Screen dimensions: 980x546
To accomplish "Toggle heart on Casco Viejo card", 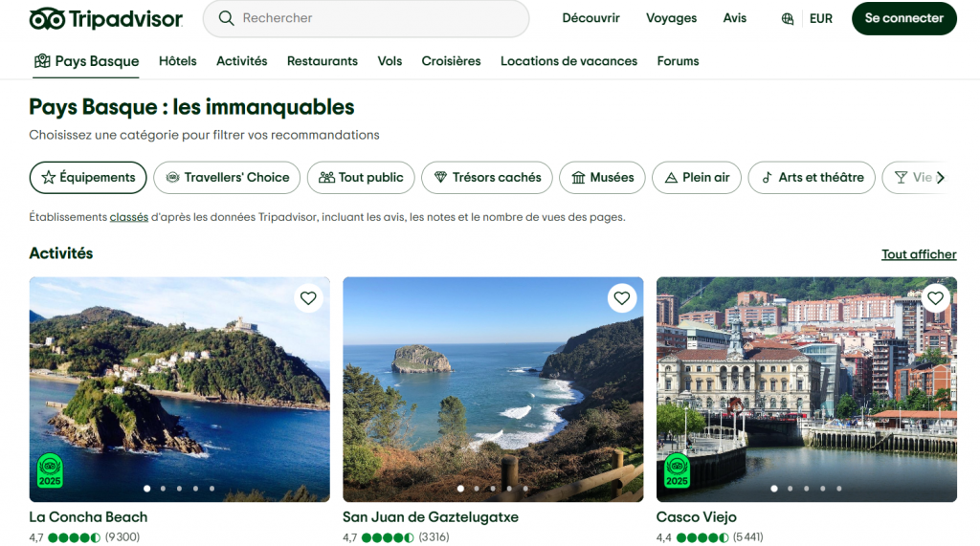I will (935, 298).
